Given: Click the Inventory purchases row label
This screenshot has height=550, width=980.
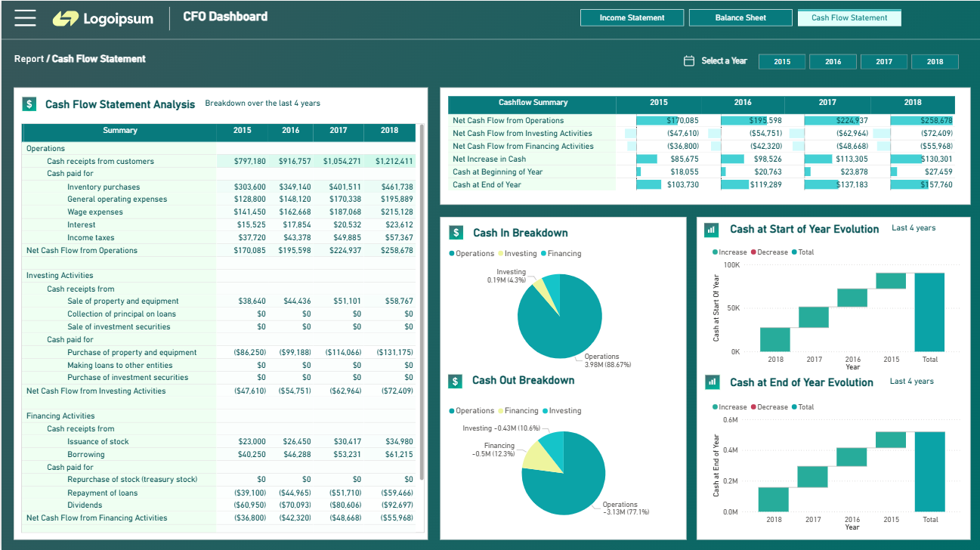Looking at the screenshot, I should [104, 187].
